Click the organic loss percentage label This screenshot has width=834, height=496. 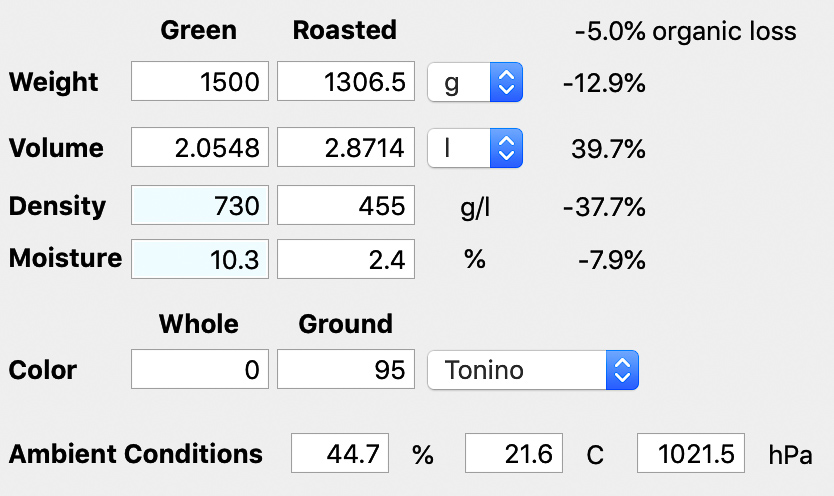point(686,31)
